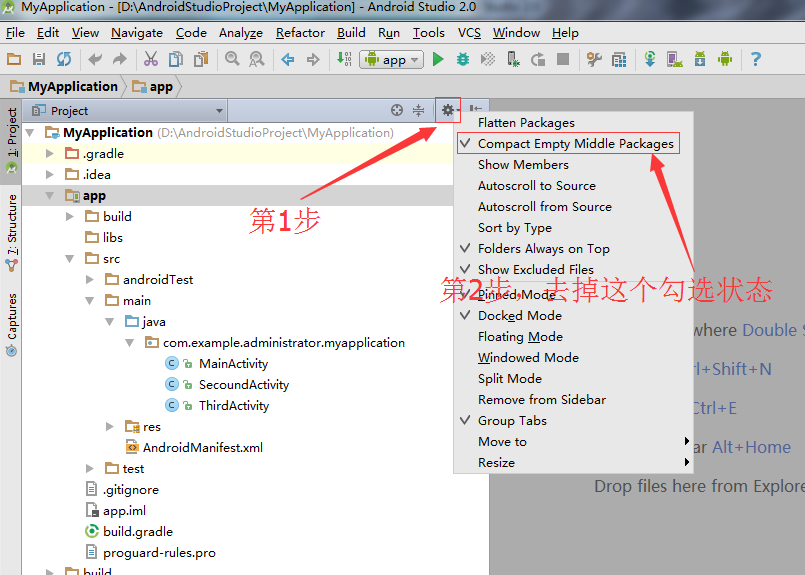Open the SDK Manager icon
This screenshot has height=575, width=805.
[700, 60]
